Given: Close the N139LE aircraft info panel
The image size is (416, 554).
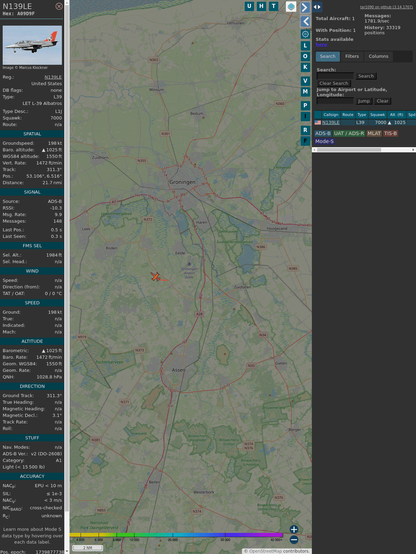Looking at the screenshot, I should [x=59, y=6].
